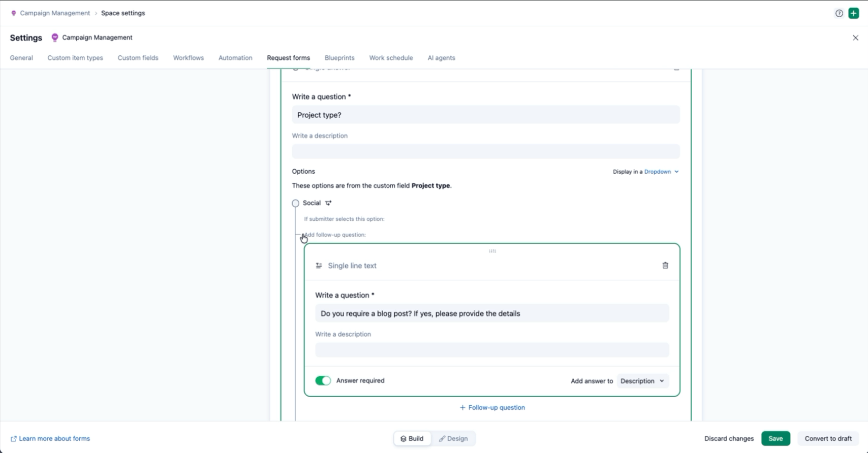The width and height of the screenshot is (868, 453).
Task: Switch to the Custom fields tab
Action: click(x=138, y=58)
